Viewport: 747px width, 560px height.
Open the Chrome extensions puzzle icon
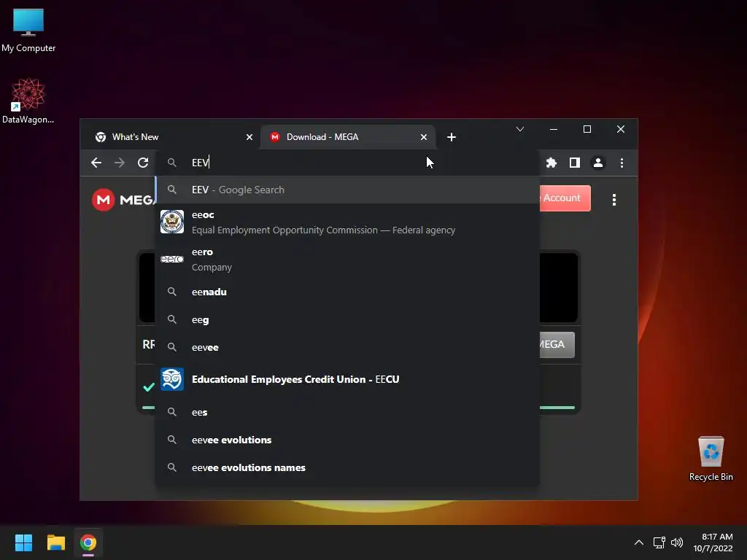click(x=551, y=163)
